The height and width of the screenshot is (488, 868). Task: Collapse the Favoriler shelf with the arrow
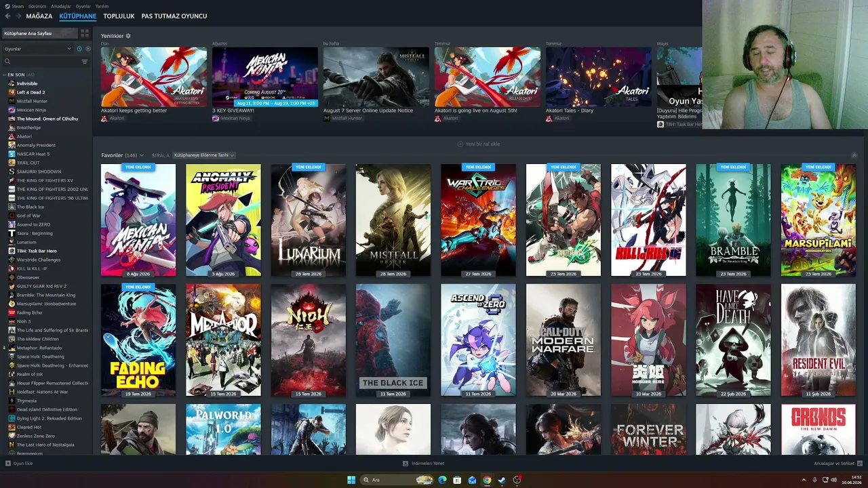click(854, 155)
